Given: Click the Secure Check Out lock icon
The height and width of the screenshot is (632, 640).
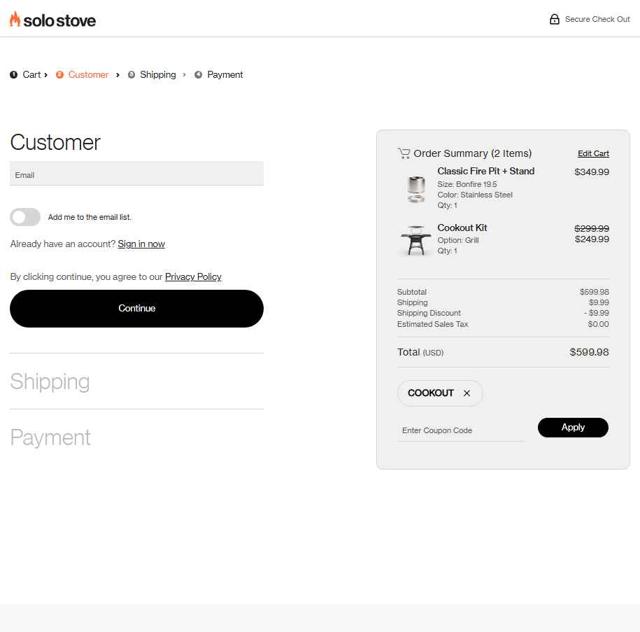Looking at the screenshot, I should [554, 19].
